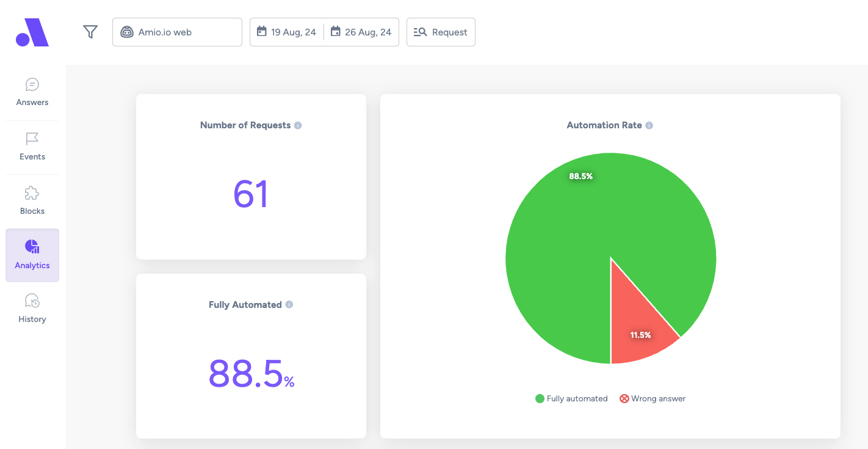
Task: Open the Answers section in sidebar
Action: (x=32, y=92)
